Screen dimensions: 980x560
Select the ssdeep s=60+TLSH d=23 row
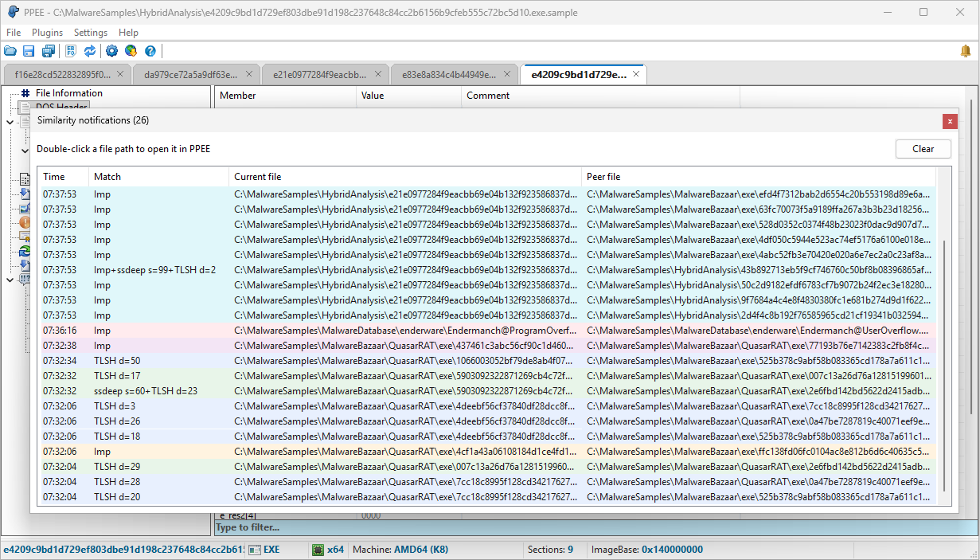pyautogui.click(x=486, y=391)
